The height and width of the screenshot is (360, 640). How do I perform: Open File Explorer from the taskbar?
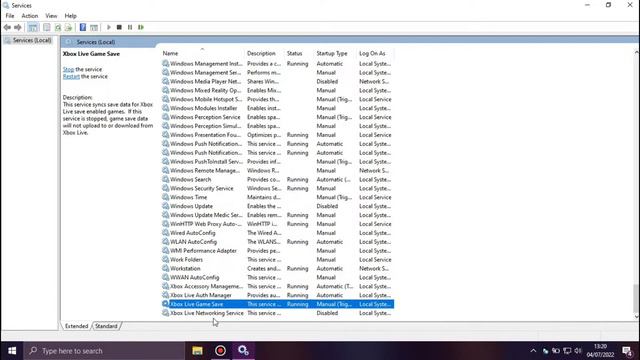point(198,351)
